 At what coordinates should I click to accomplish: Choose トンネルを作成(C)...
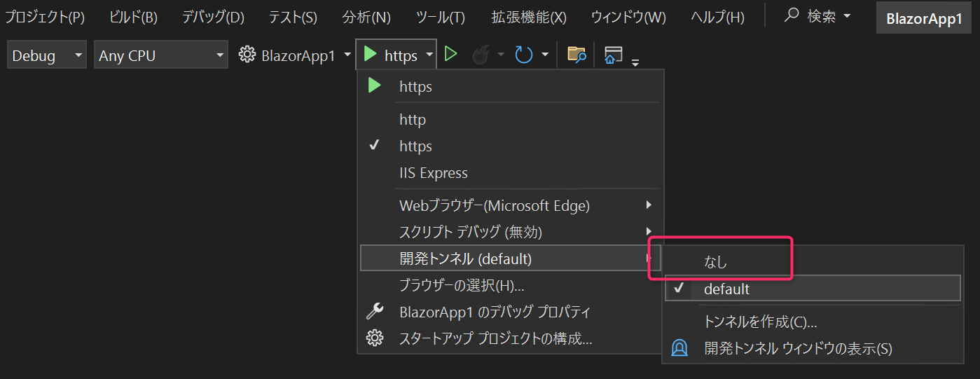[813, 322]
